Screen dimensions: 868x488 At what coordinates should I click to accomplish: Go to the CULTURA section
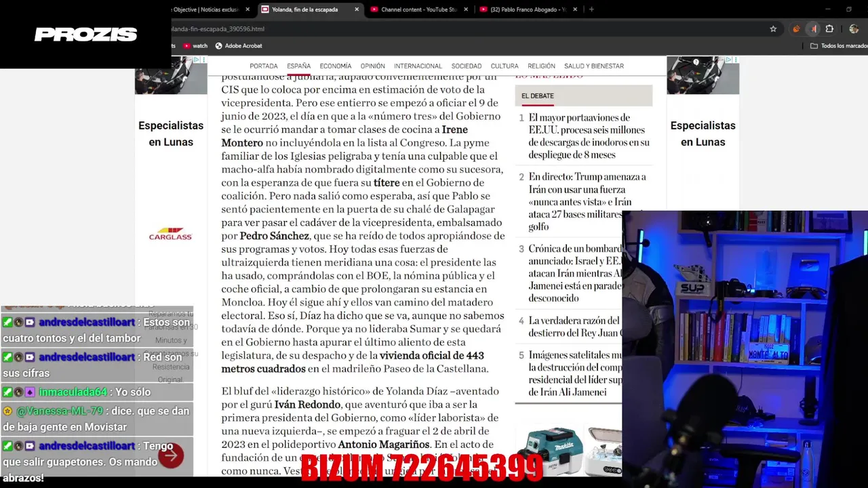click(x=505, y=66)
